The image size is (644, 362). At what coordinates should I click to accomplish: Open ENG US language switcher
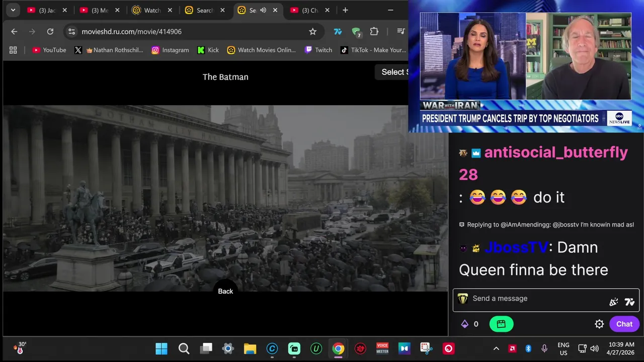tap(563, 348)
